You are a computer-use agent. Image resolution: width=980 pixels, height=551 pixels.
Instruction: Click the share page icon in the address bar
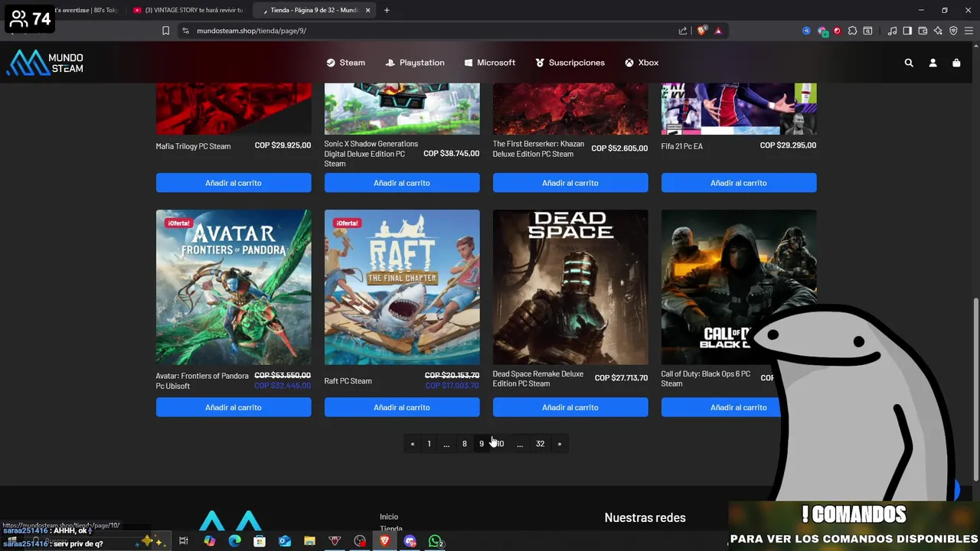(x=682, y=31)
